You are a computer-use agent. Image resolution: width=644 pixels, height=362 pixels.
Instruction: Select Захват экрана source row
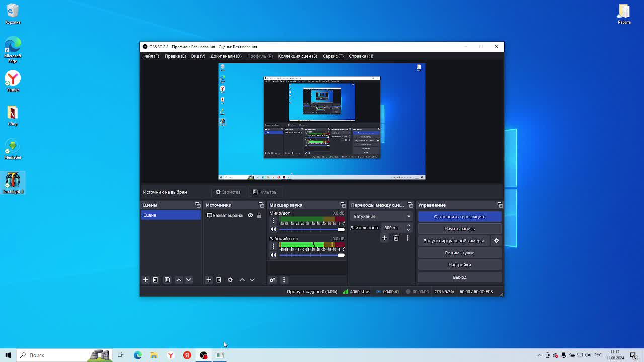(234, 215)
